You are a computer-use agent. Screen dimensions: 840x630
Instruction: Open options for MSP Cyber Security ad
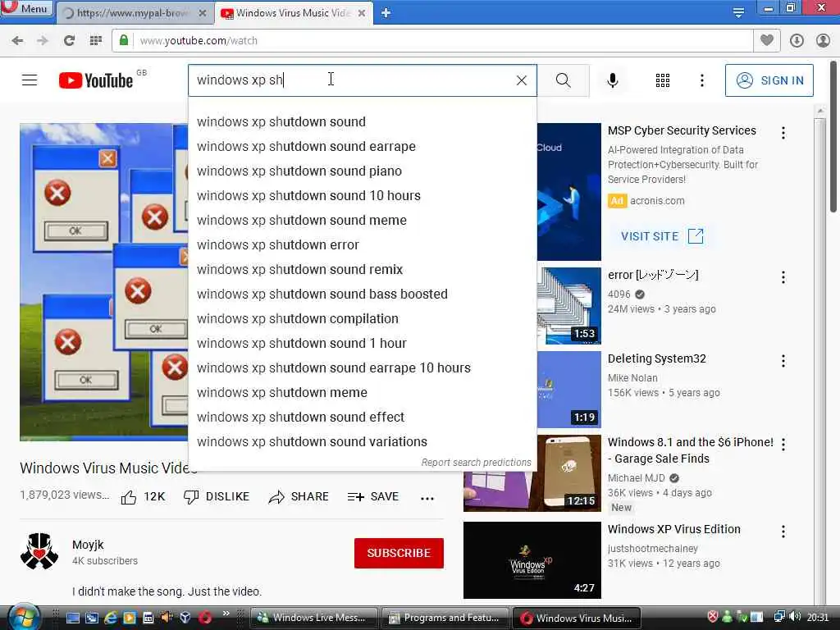coord(783,133)
